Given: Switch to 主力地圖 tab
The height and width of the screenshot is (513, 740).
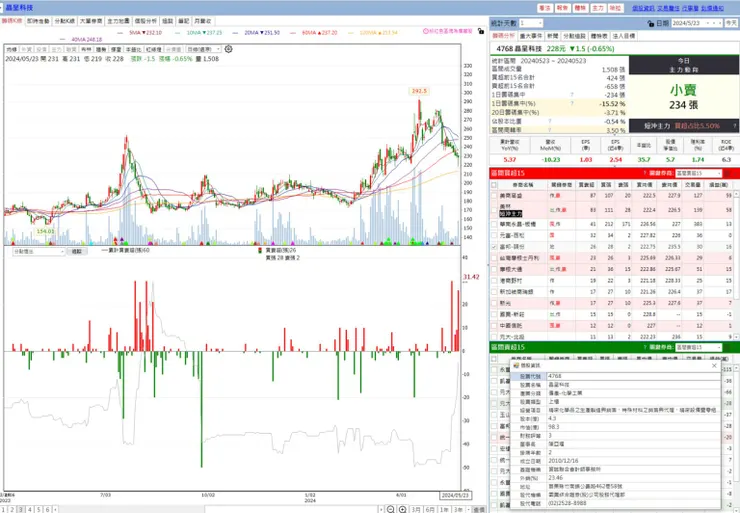Looking at the screenshot, I should 118,21.
